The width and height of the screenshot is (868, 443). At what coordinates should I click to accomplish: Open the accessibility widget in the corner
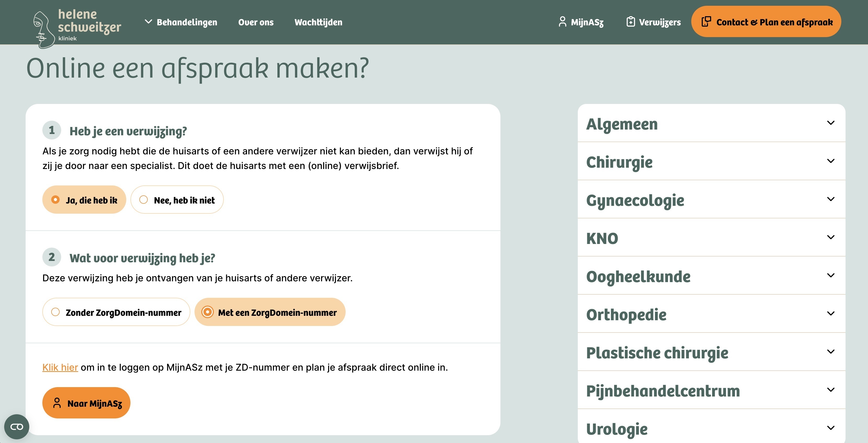(x=16, y=427)
